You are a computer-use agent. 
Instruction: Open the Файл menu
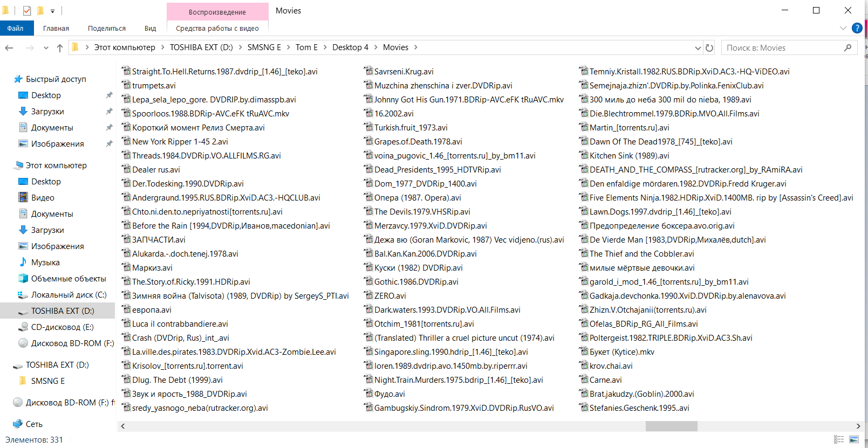(x=16, y=28)
